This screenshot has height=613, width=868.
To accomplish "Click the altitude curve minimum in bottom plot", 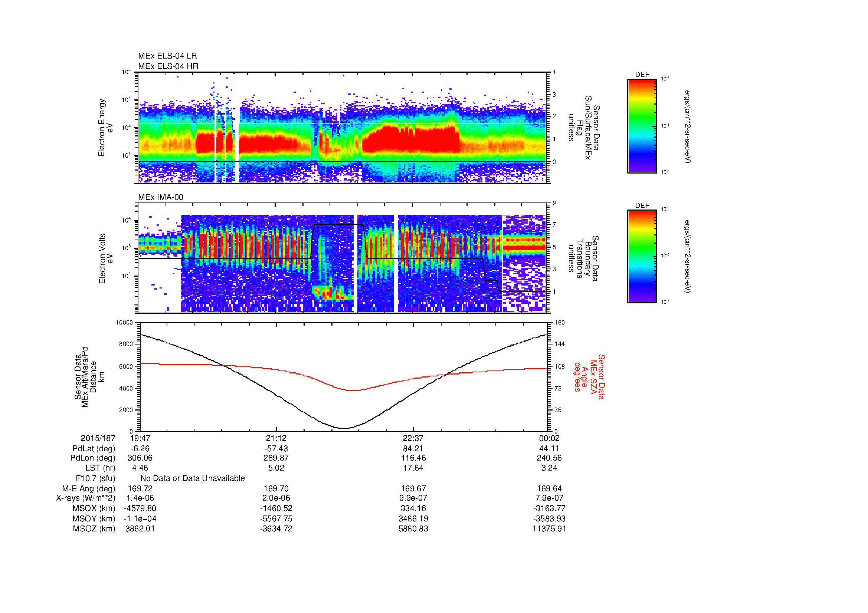I will (343, 428).
